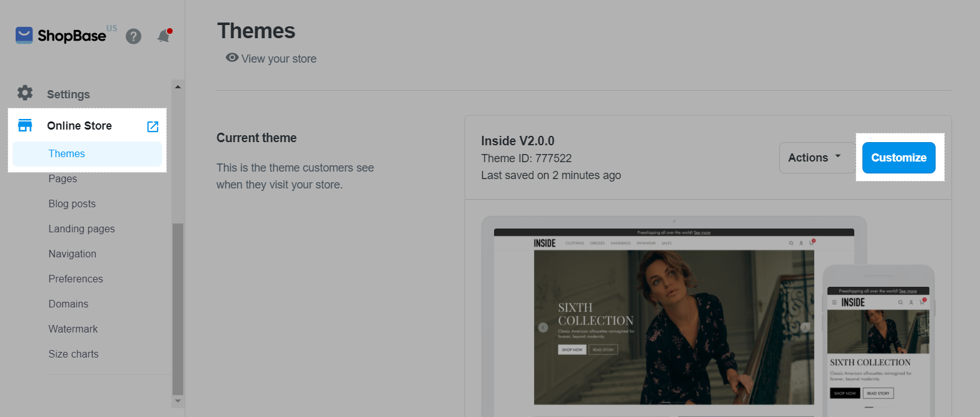Click the mobile theme preview thumbnail
Screen dimensions: 980x417
[877, 344]
